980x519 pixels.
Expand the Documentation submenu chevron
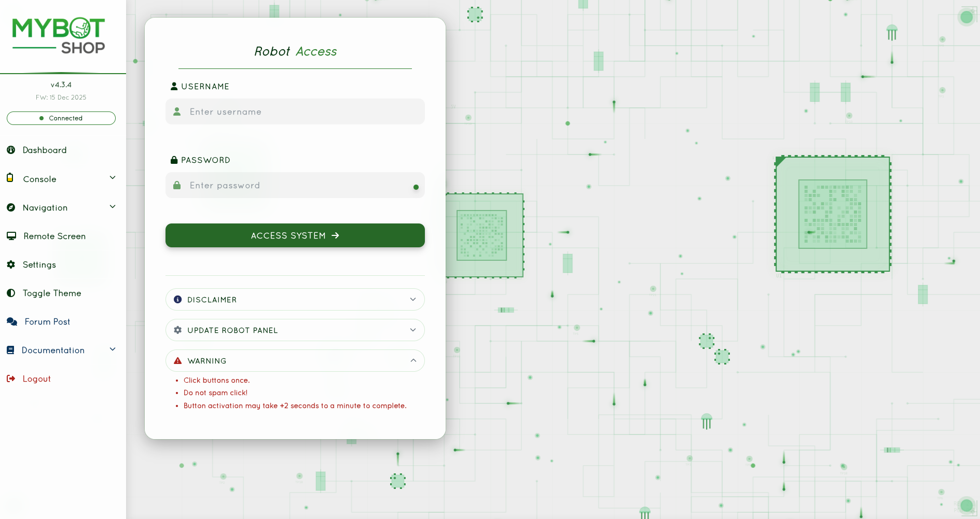click(113, 349)
